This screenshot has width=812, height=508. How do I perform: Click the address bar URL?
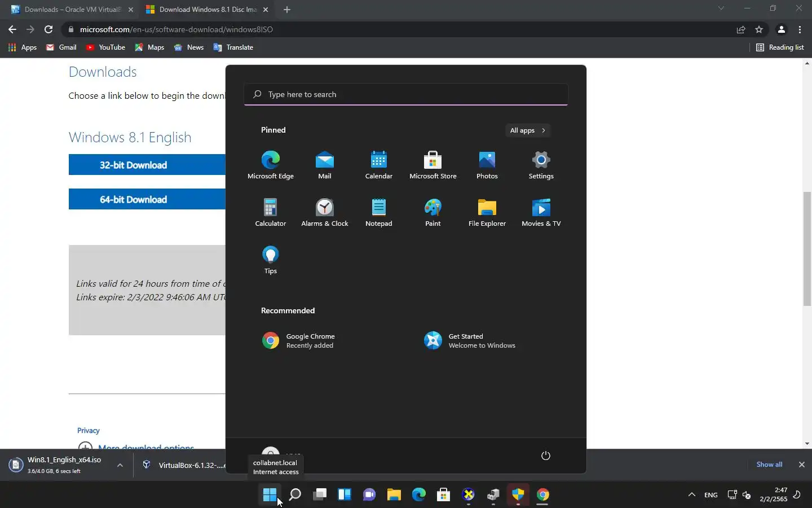click(176, 29)
